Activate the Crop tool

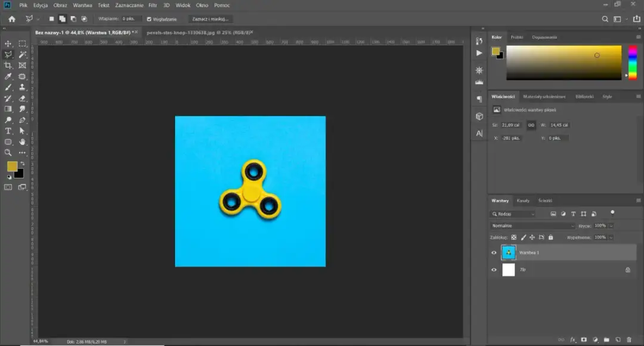[x=8, y=64]
